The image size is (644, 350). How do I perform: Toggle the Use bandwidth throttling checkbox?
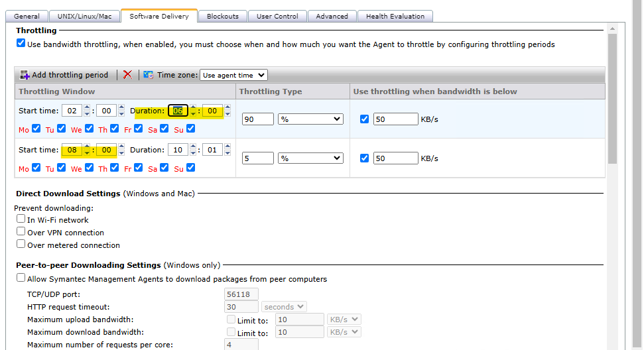pyautogui.click(x=21, y=44)
